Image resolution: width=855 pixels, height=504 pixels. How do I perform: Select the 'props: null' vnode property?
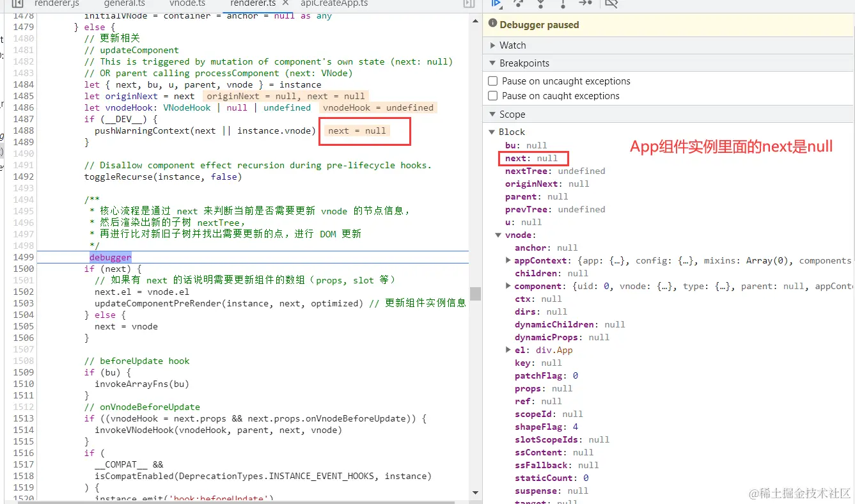544,388
